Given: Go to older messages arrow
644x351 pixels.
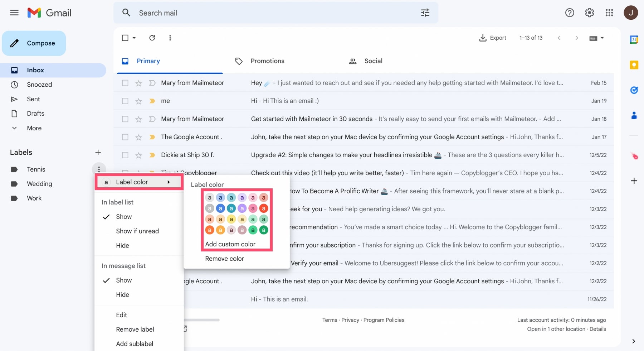Looking at the screenshot, I should [x=576, y=38].
